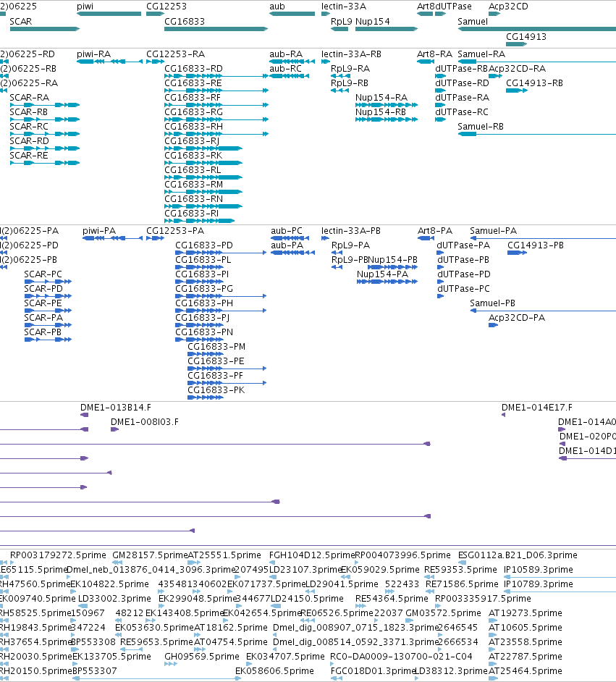Open the FGH104D12.5prime EST label
Viewport: 616px width, 682px height.
pos(312,555)
